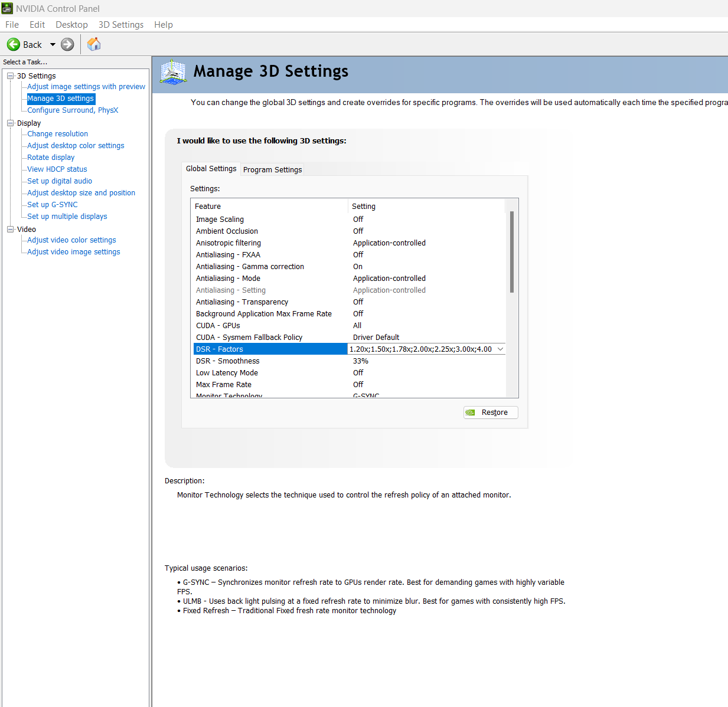Image resolution: width=728 pixels, height=707 pixels.
Task: Open Set up digital audio
Action: (x=60, y=181)
